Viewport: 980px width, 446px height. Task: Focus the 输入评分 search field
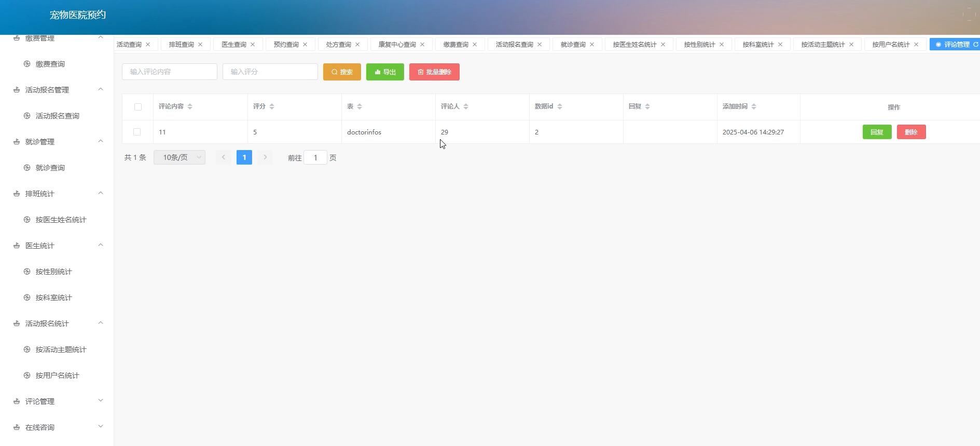(270, 72)
